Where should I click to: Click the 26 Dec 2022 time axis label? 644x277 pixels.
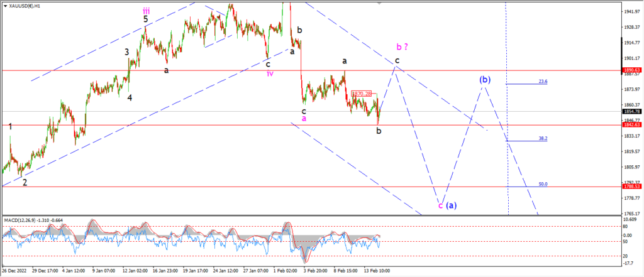[x=13, y=271]
